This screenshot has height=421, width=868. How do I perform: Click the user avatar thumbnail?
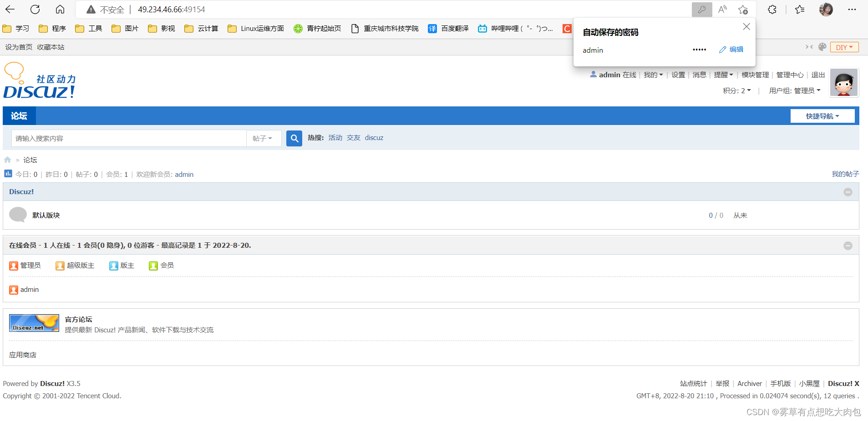coord(844,82)
